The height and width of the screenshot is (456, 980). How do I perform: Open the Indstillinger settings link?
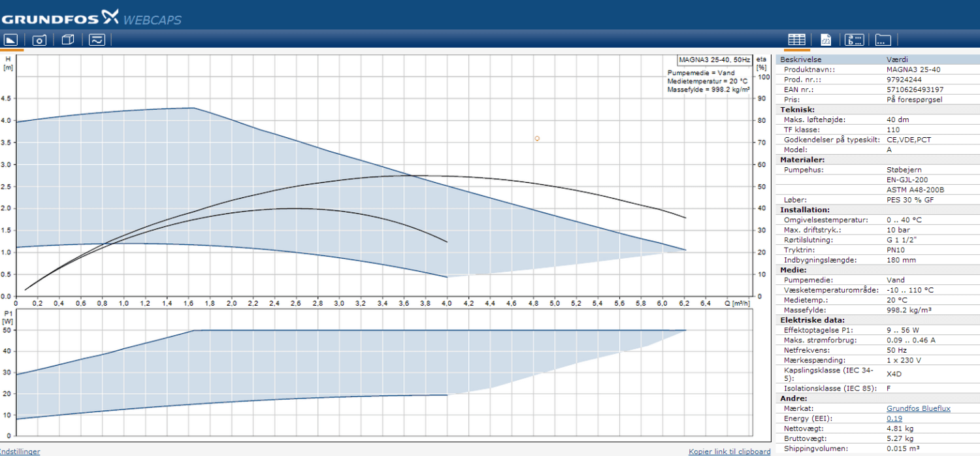click(x=20, y=451)
